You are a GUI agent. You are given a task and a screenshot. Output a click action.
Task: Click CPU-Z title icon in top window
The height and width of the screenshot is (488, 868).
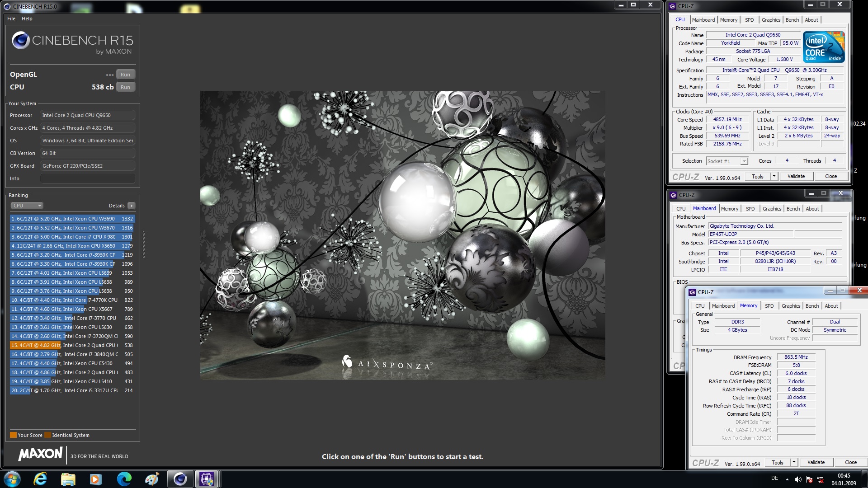(x=672, y=6)
